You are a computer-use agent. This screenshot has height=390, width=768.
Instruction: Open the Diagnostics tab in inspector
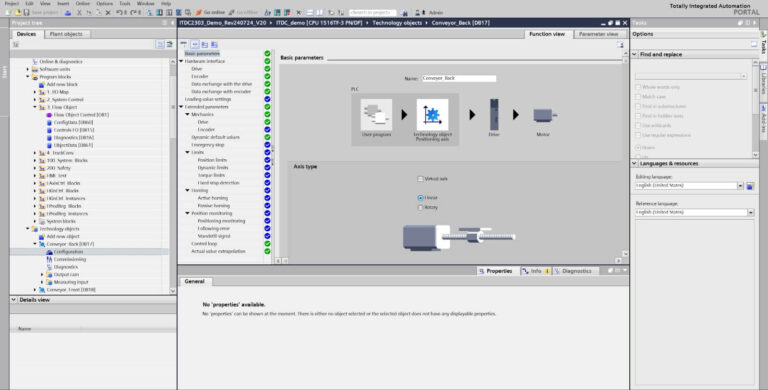pyautogui.click(x=576, y=271)
